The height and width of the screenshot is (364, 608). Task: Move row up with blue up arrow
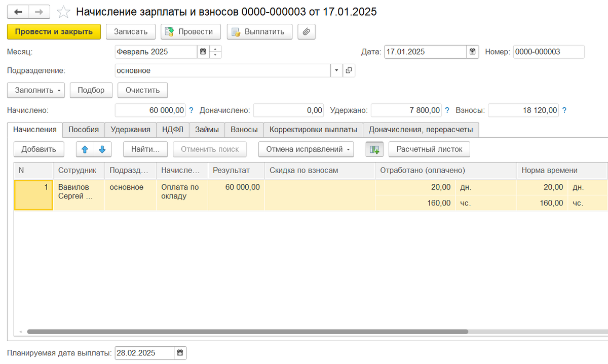[85, 149]
